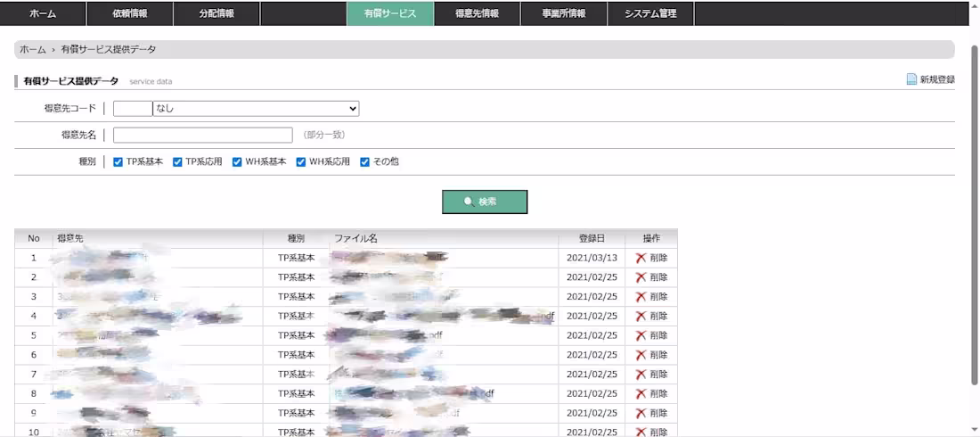Click the red X delete icon in row 1

coord(641,258)
